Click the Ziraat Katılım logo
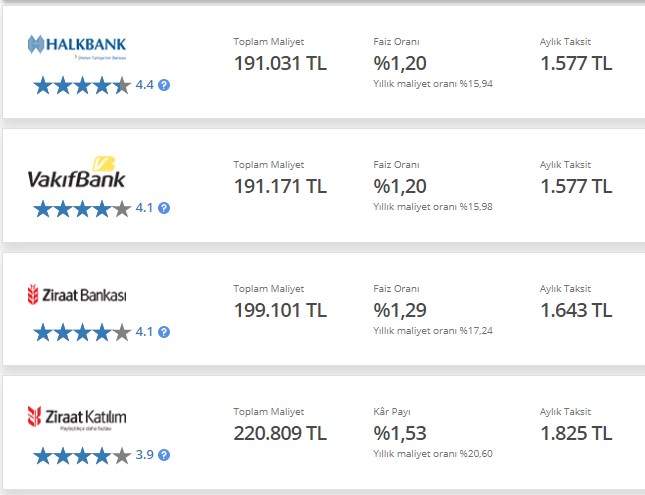The width and height of the screenshot is (645, 495). pyautogui.click(x=77, y=418)
